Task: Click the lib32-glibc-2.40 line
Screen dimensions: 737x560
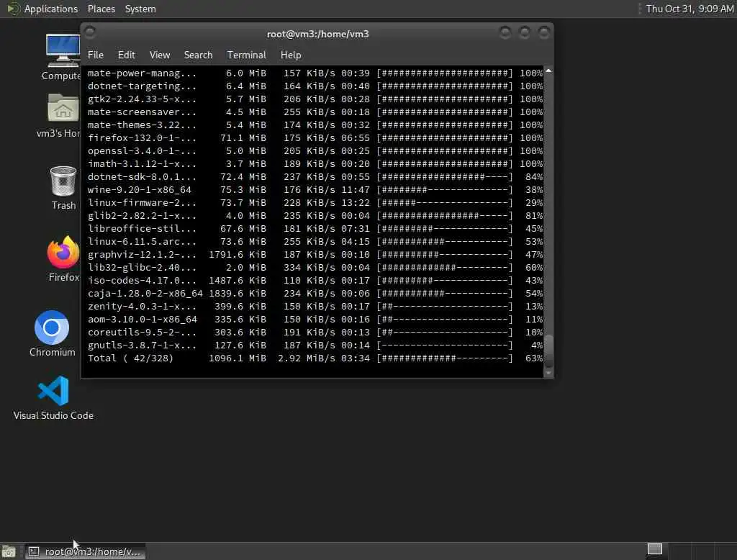Action: (x=315, y=268)
